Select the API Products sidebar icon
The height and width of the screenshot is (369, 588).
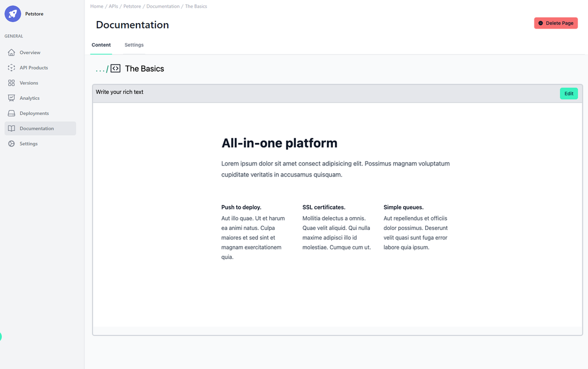12,67
